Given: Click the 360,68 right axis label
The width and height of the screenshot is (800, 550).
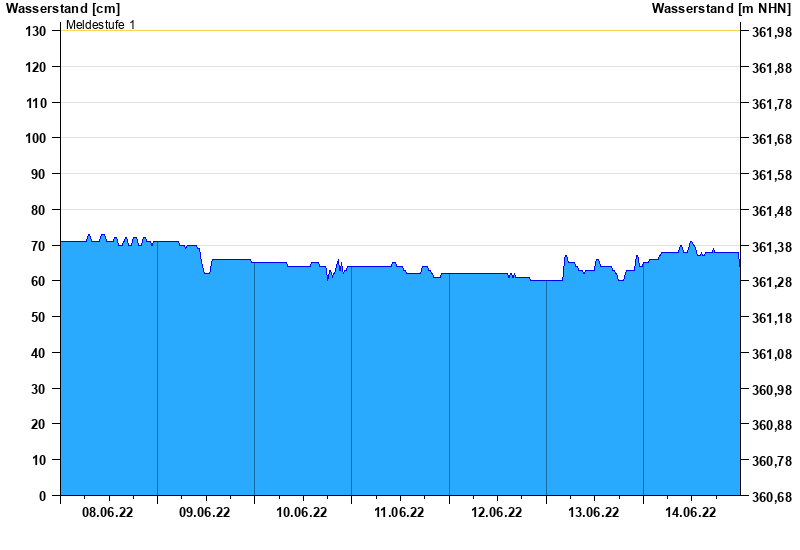Looking at the screenshot, I should click(x=771, y=497).
